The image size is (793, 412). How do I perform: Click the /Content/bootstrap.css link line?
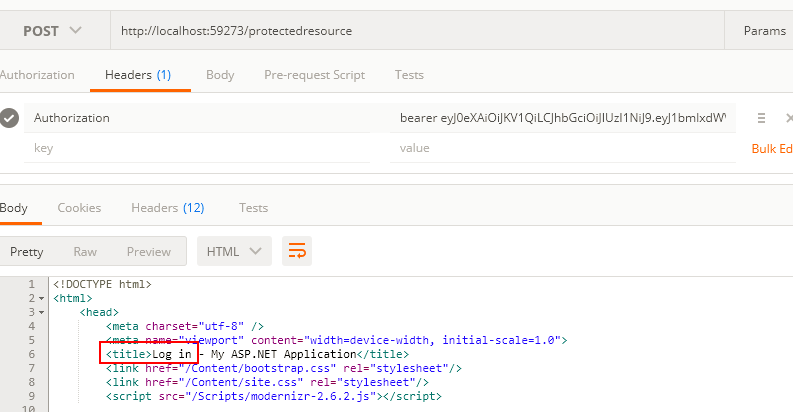(x=284, y=368)
